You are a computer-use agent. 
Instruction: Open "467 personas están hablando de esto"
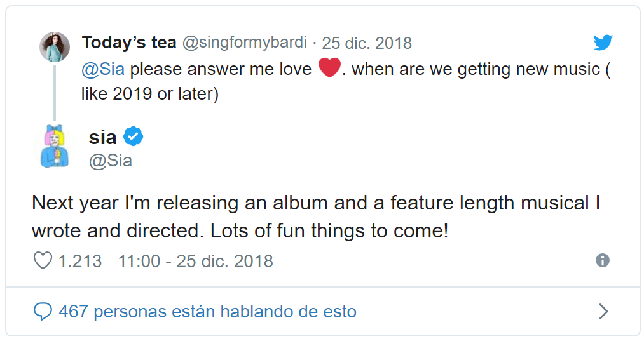[207, 312]
